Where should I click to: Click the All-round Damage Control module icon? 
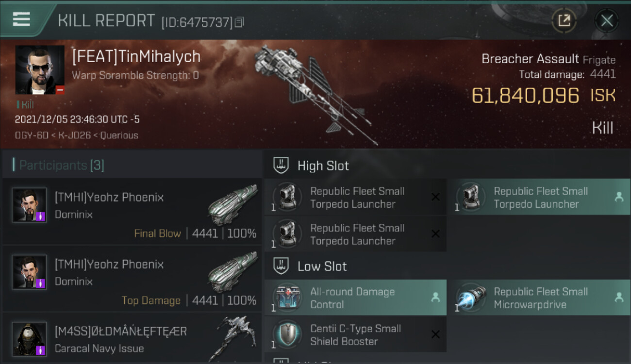pyautogui.click(x=287, y=298)
